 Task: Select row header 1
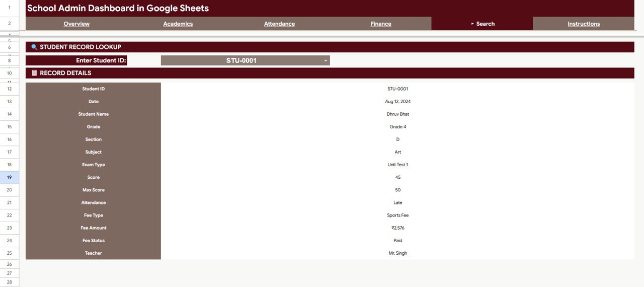pyautogui.click(x=10, y=8)
